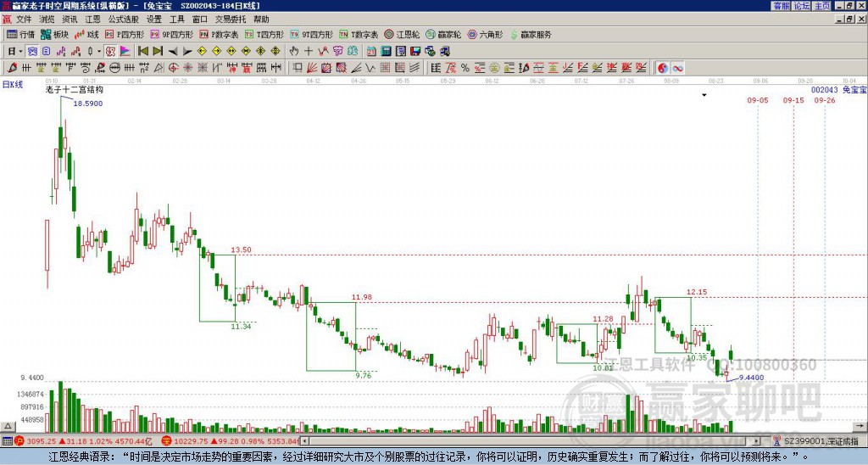Viewport: 868px width, 465px height.
Task: Open the 9P四方形 tool
Action: point(172,34)
